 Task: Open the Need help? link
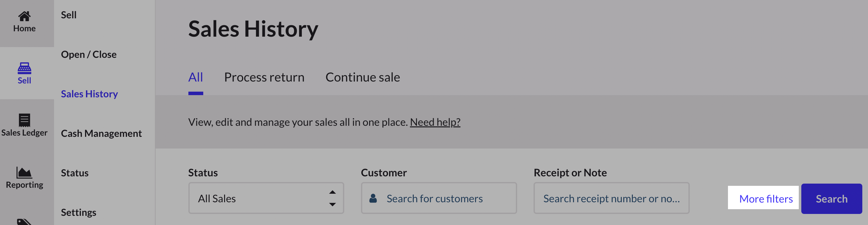coord(435,122)
